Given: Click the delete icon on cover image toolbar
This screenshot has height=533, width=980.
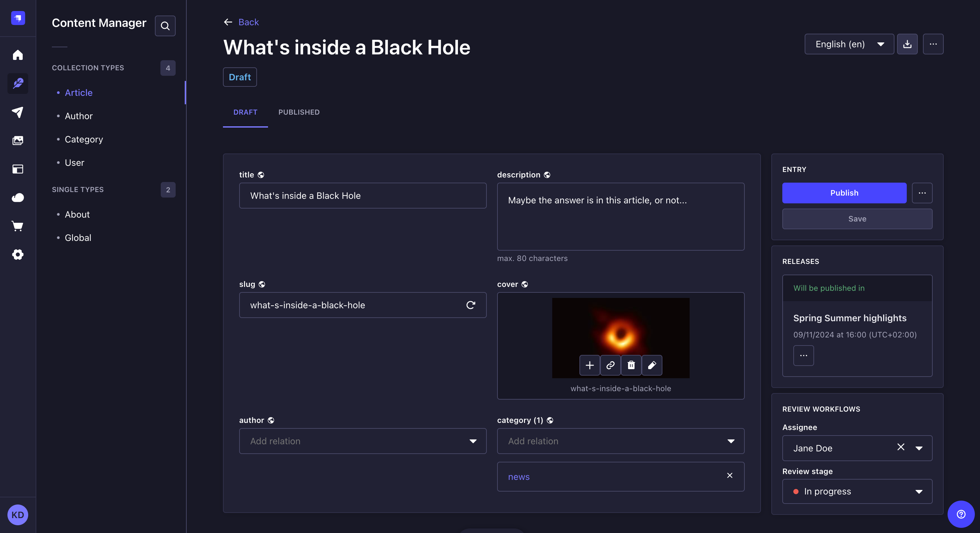Looking at the screenshot, I should point(631,365).
